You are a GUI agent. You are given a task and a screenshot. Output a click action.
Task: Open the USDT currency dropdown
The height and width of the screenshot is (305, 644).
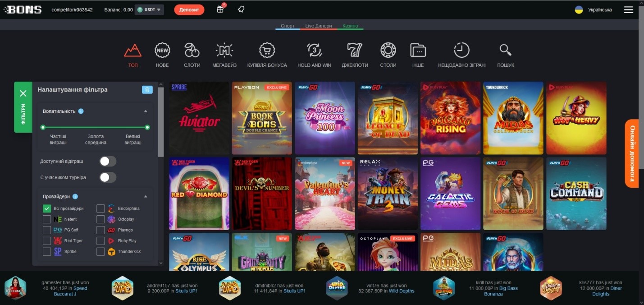(x=149, y=10)
